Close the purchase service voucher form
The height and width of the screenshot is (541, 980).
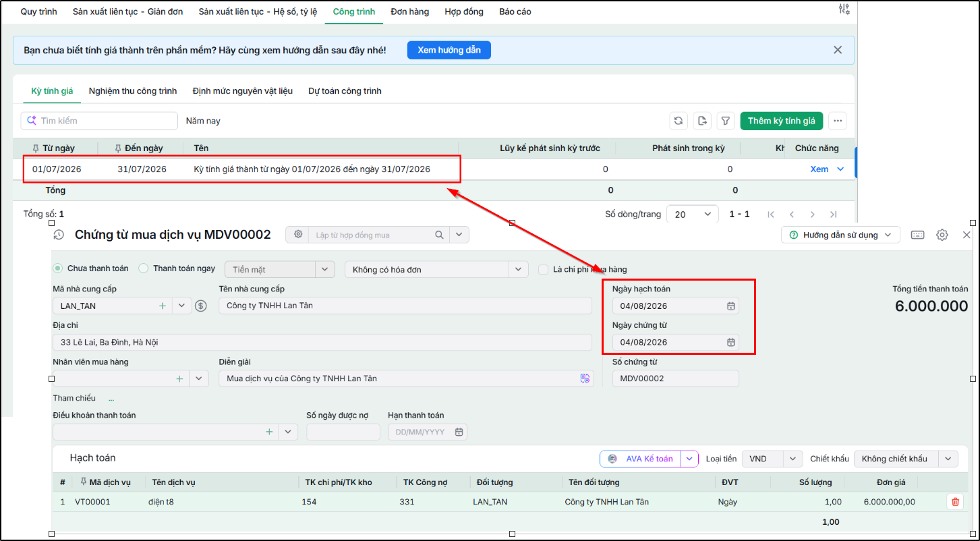(967, 235)
